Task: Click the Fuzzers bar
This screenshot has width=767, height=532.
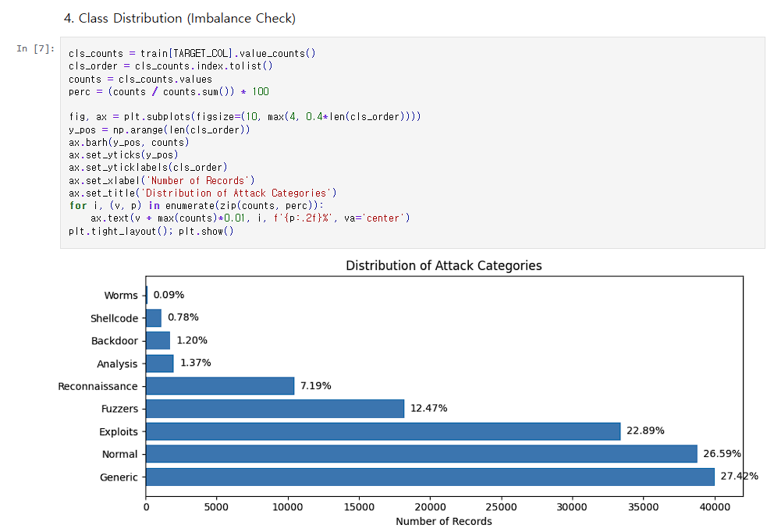Action: point(275,409)
